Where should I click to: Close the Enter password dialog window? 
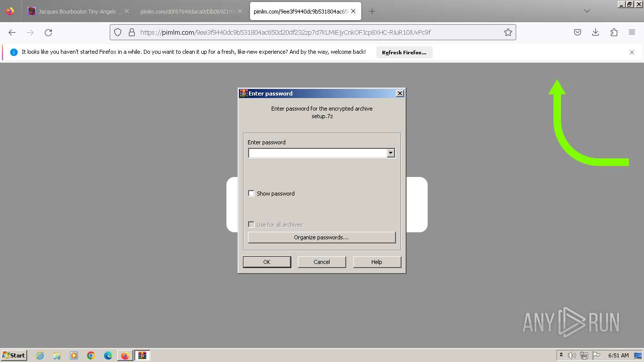pos(400,94)
